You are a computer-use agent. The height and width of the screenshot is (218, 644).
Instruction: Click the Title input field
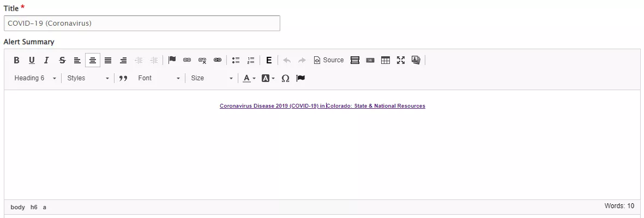point(142,23)
